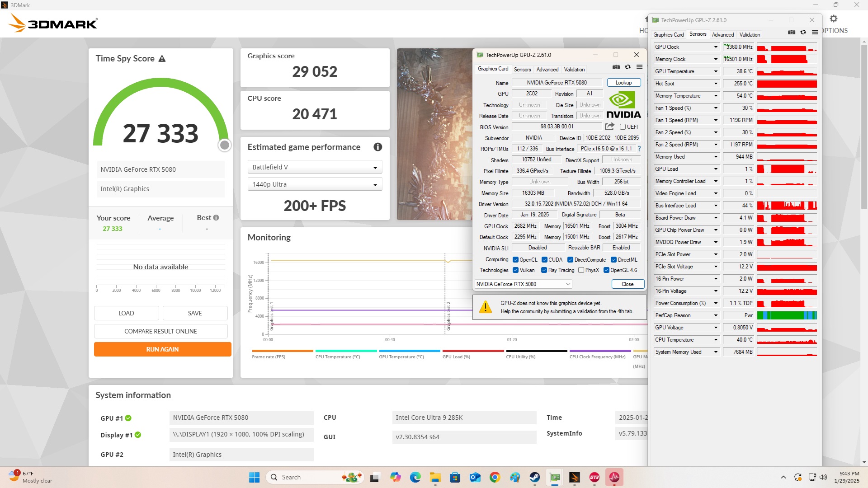Toggle the UEFI checkbox
This screenshot has width=868, height=488.
[623, 127]
